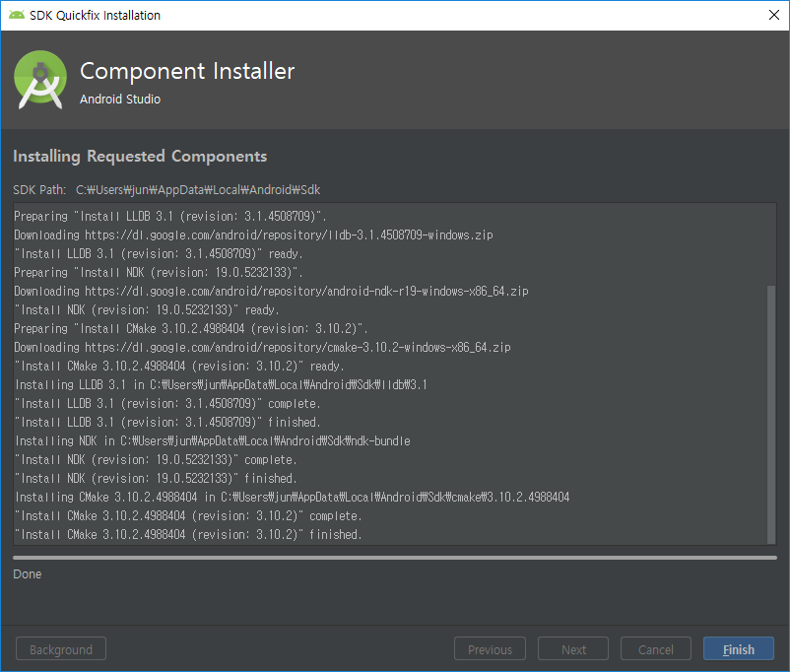Close the SDK Quickfix Installation dialog
The height and width of the screenshot is (672, 790).
click(774, 15)
